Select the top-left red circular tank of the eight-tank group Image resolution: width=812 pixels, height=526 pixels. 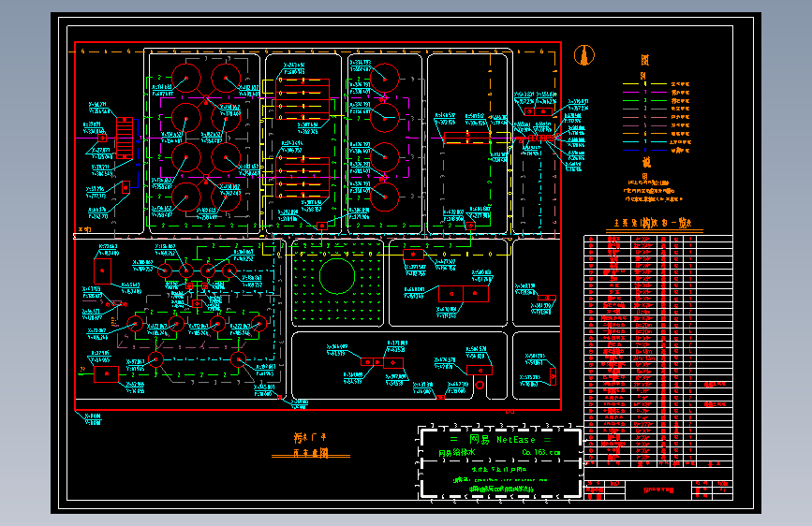tap(186, 79)
